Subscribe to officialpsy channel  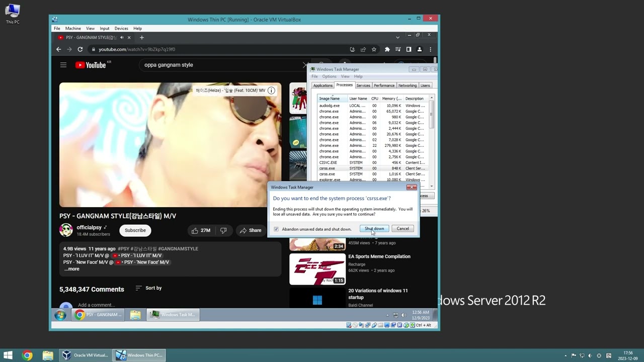point(135,230)
